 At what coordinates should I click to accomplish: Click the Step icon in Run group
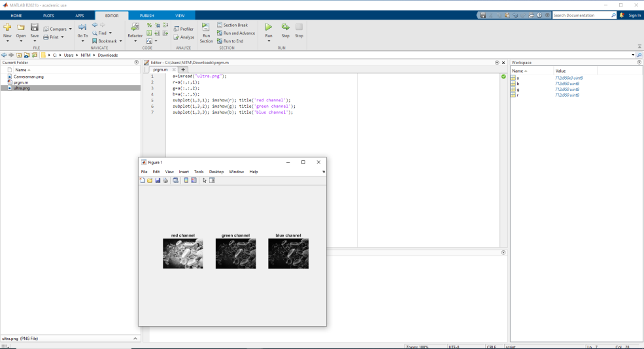pos(286,27)
